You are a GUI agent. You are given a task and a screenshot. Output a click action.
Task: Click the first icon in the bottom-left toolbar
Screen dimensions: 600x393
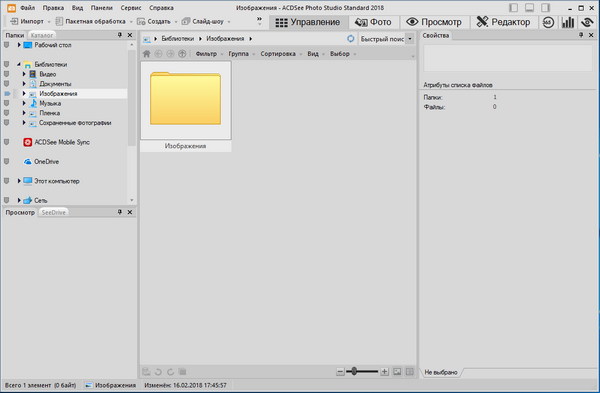[146, 372]
